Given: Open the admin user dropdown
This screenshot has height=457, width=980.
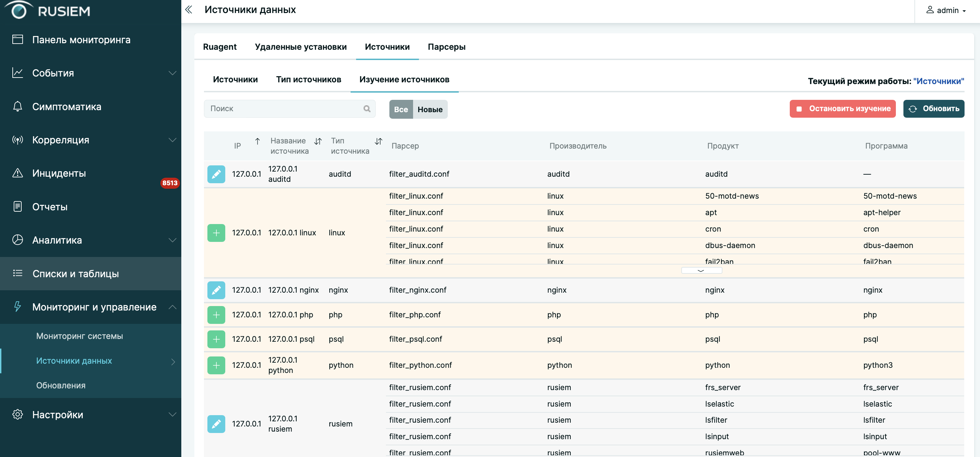Looking at the screenshot, I should click(947, 11).
